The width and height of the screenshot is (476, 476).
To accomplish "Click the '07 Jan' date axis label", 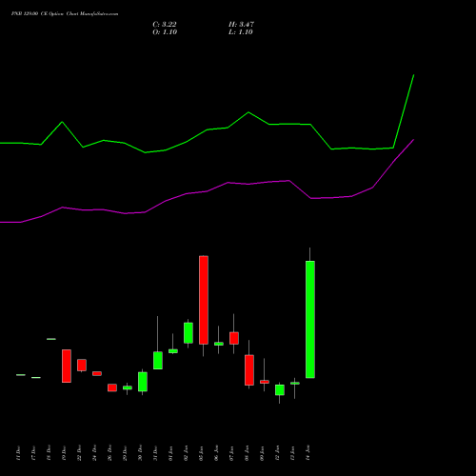I will (x=231, y=453).
